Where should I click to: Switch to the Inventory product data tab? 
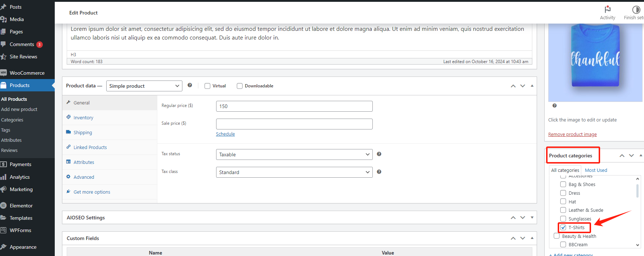(x=83, y=118)
